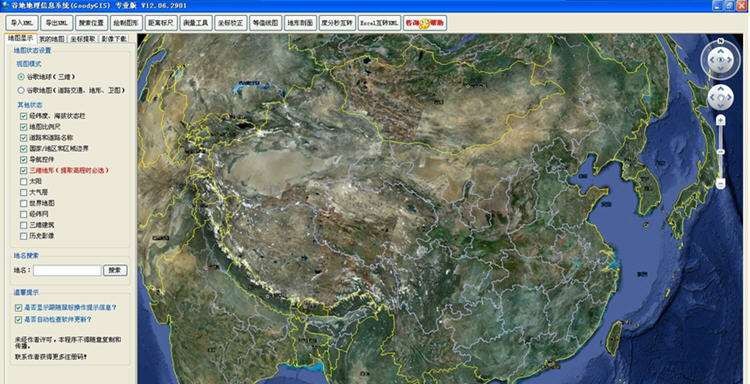Open the 等值线图 contour map tool

265,22
